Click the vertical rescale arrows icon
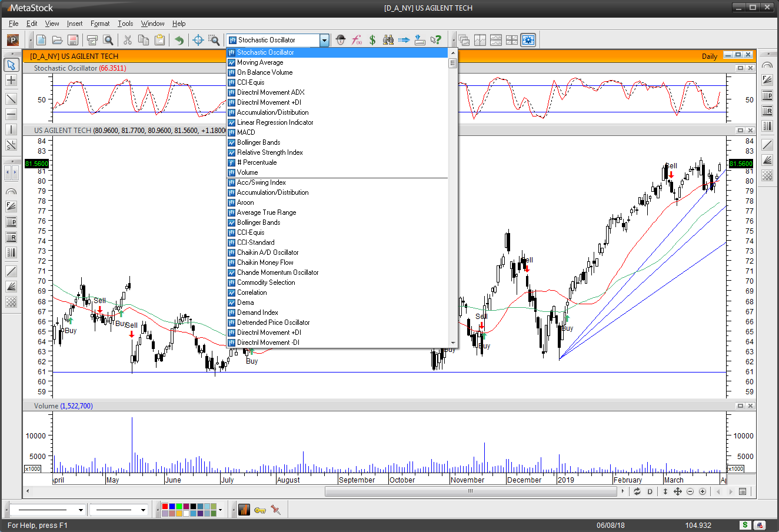This screenshot has height=532, width=779. pyautogui.click(x=665, y=491)
